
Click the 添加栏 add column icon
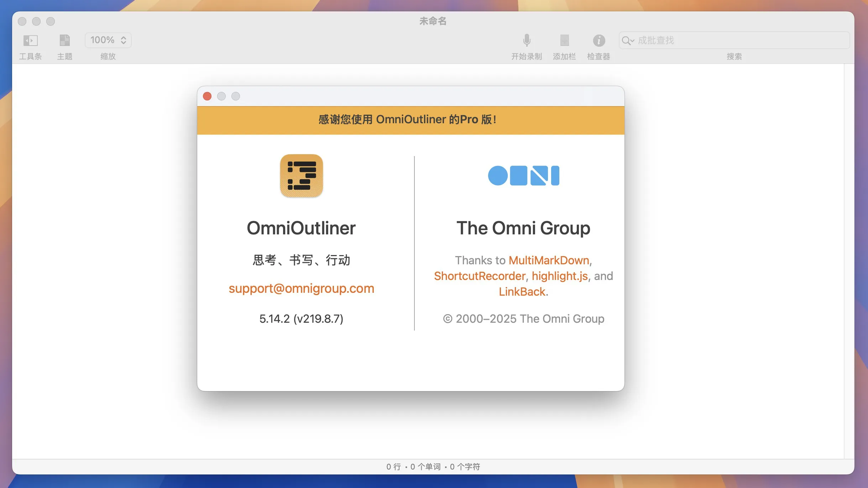pos(564,40)
